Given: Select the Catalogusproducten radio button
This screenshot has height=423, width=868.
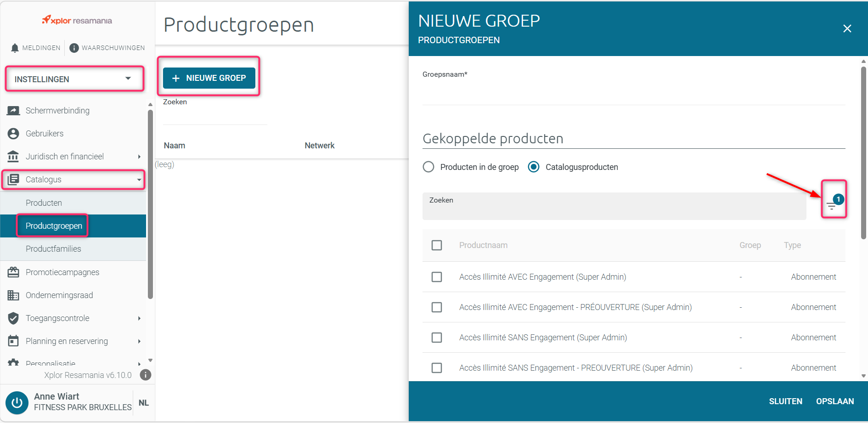Looking at the screenshot, I should 534,167.
